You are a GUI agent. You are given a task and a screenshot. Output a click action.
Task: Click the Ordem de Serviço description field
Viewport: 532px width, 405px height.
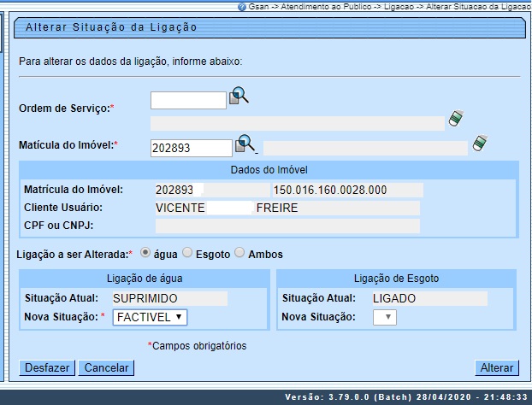pyautogui.click(x=298, y=123)
